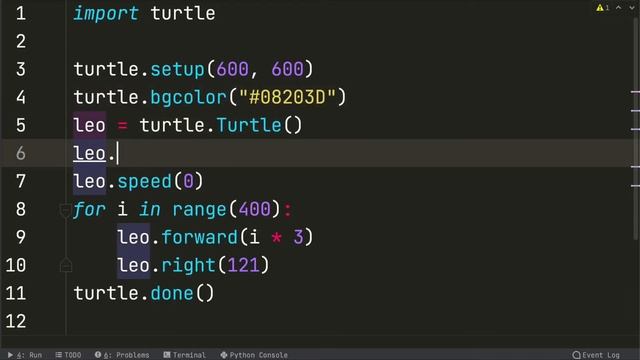640x360 pixels.
Task: Click 'setup' method name on line 3
Action: point(178,69)
